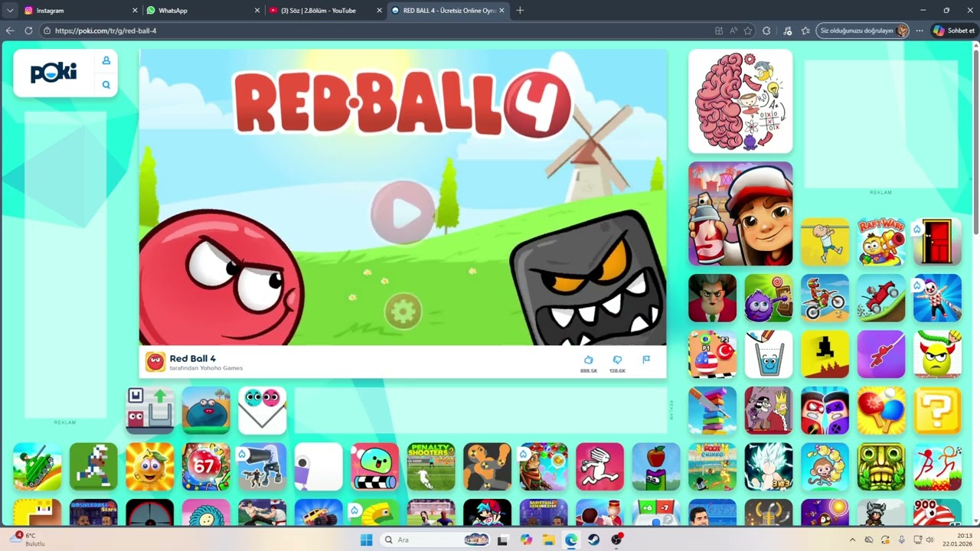The image size is (980, 551).
Task: Click the Red Ball 4 small game icon
Action: pyautogui.click(x=155, y=362)
